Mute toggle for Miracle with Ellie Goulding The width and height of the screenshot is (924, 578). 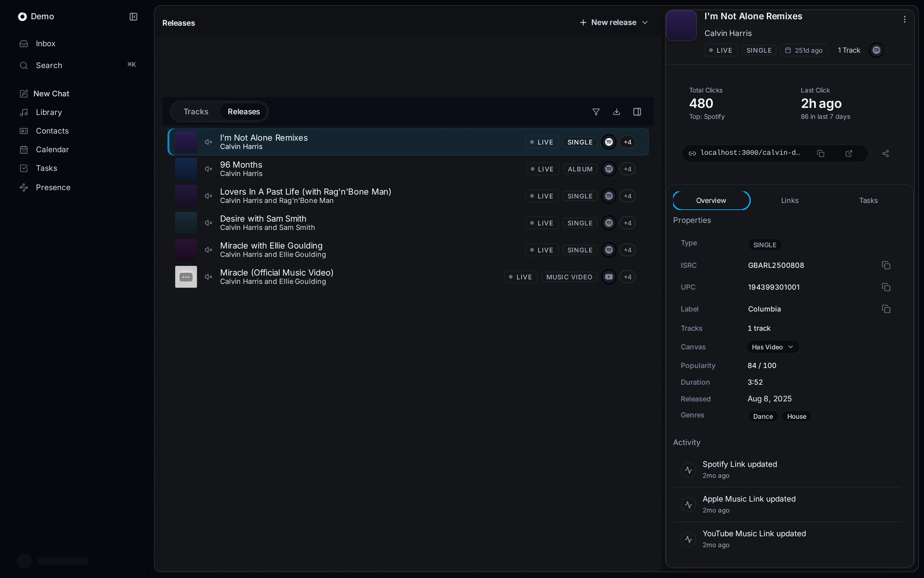click(x=209, y=250)
